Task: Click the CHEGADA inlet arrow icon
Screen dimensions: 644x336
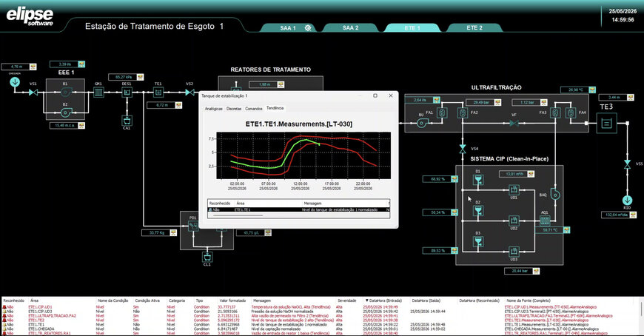Action: coord(15,82)
